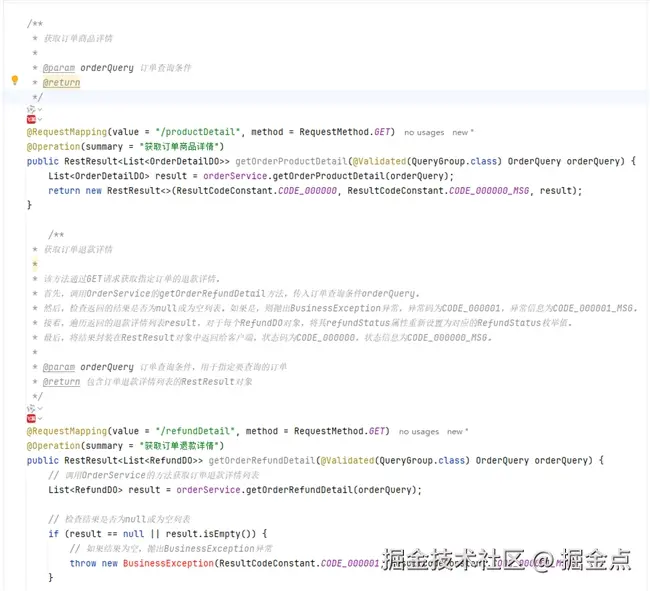
Task: Click the "/productDetail" string literal
Action: point(198,132)
